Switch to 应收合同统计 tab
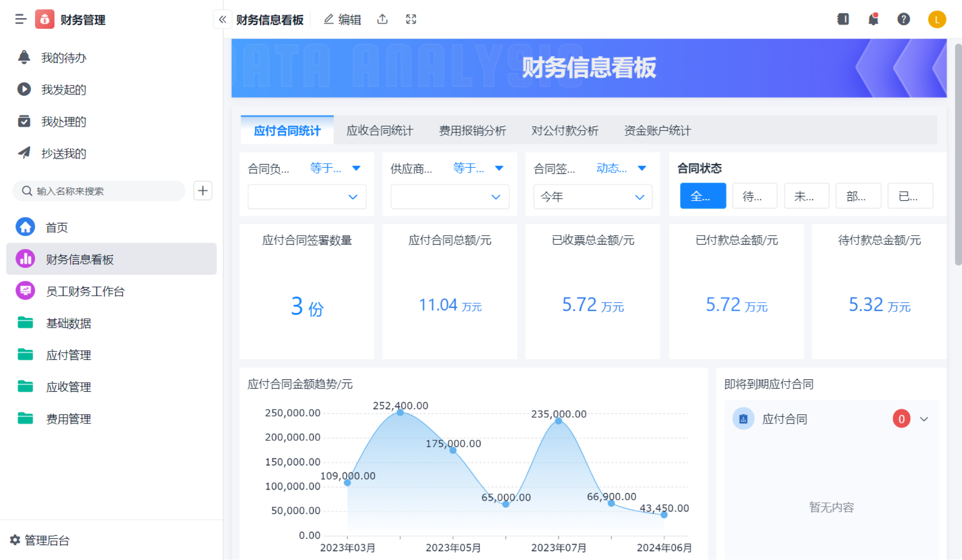Screen dimensions: 962x560 pos(380,130)
